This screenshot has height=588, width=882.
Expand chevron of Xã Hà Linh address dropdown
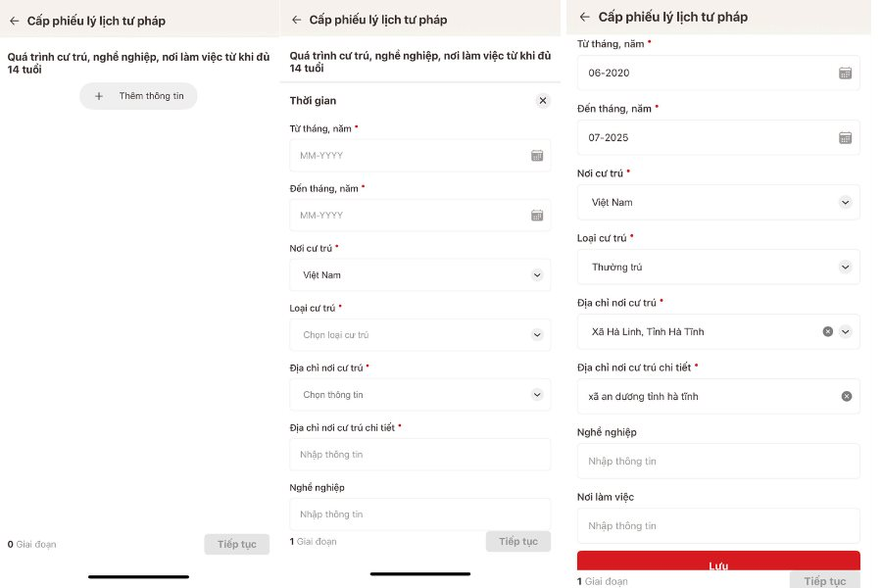pyautogui.click(x=845, y=332)
